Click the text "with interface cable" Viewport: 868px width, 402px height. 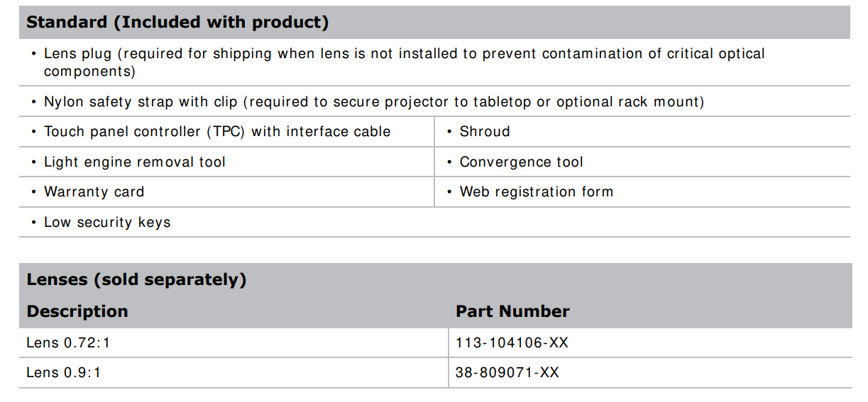pos(321,132)
